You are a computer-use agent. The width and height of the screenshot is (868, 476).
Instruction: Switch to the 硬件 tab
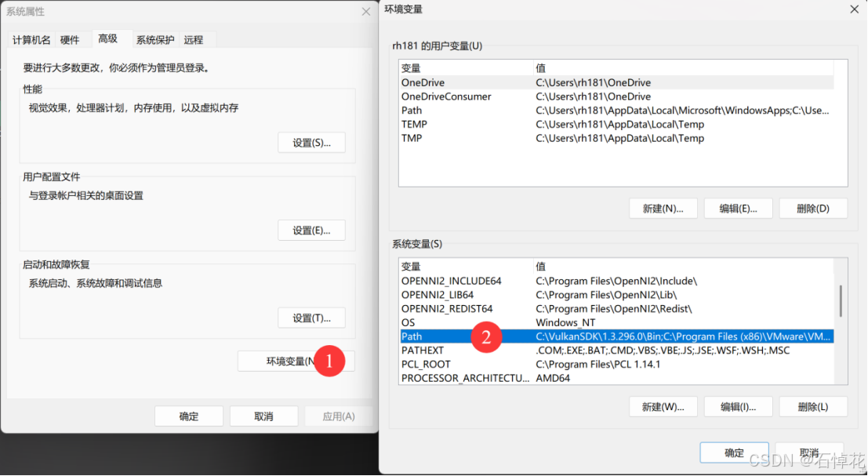[71, 39]
